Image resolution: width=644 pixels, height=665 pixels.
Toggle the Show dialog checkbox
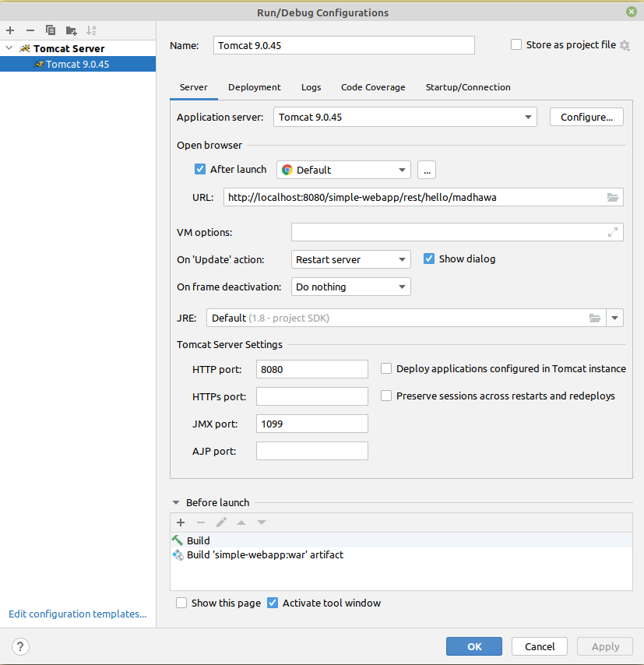click(429, 259)
